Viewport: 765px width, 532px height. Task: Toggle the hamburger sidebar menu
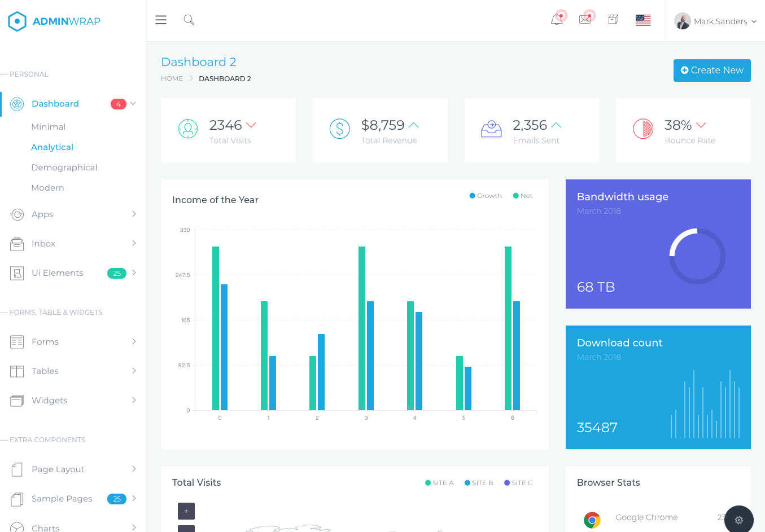[161, 20]
